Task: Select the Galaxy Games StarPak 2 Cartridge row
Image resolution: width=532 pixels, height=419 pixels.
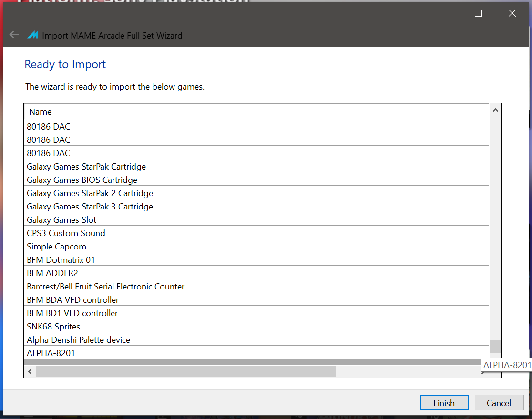Action: coord(257,193)
